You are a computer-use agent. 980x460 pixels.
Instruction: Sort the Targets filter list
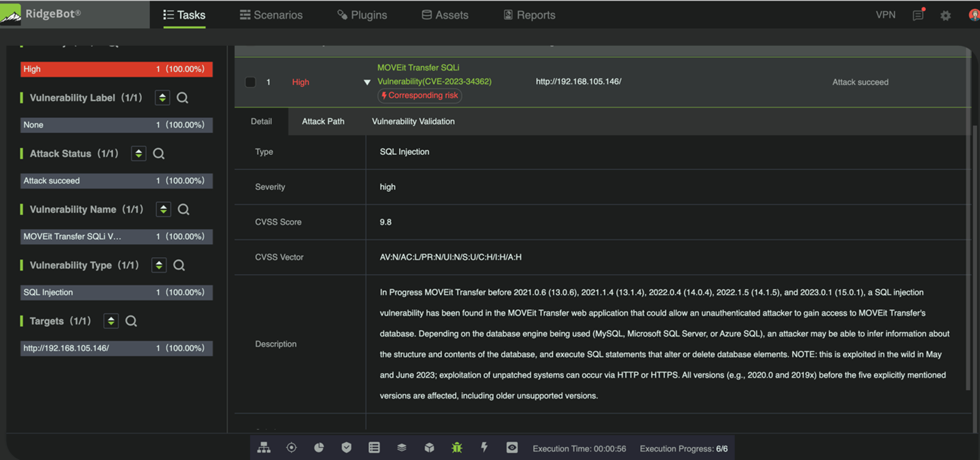(111, 321)
